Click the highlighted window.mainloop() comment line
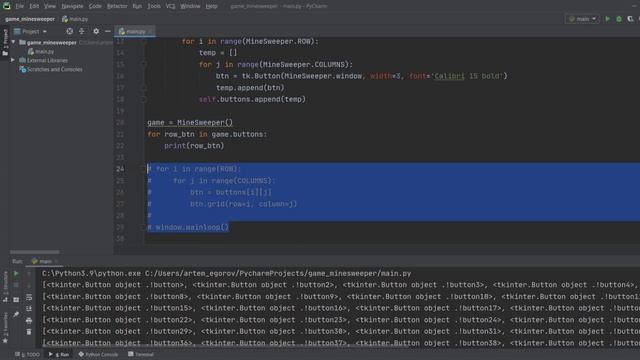The height and width of the screenshot is (360, 640). tap(188, 227)
